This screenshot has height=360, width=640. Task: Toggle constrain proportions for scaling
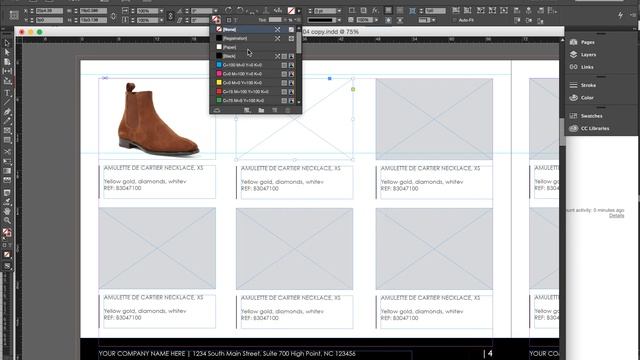(x=170, y=16)
